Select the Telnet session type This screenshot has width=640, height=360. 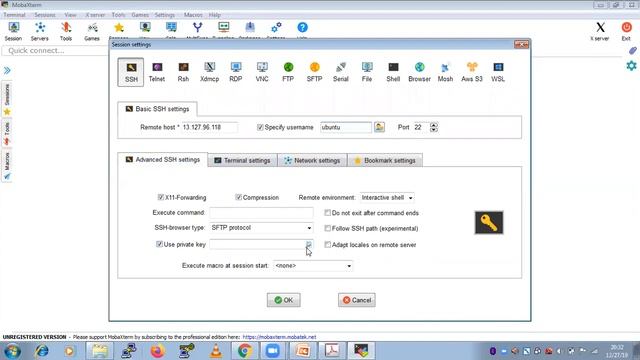[157, 72]
